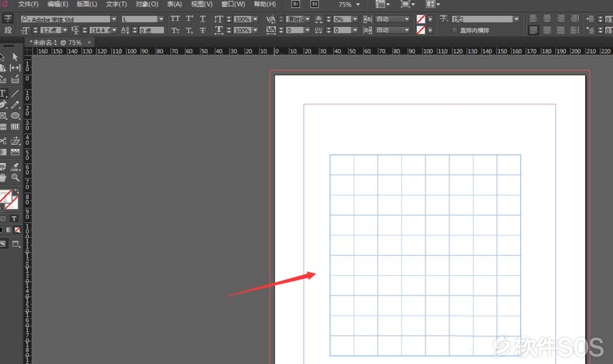Open the Adobe 宋体 Std font family dropdown
613x364 pixels.
[114, 19]
